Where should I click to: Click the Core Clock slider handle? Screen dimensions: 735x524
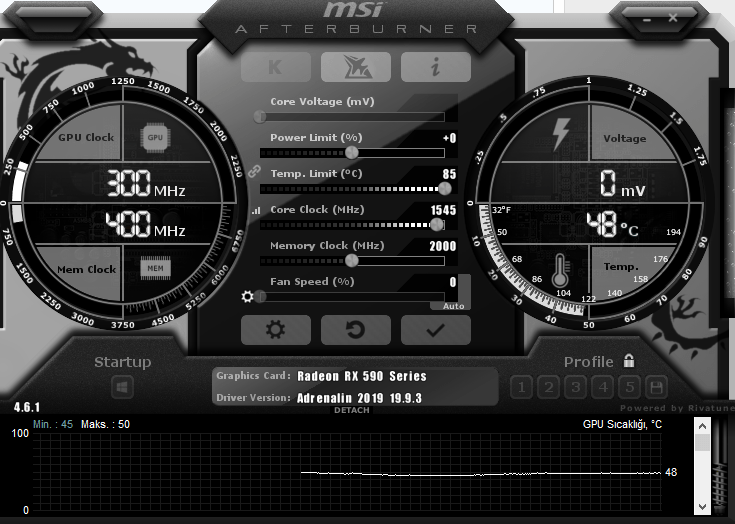[x=436, y=225]
